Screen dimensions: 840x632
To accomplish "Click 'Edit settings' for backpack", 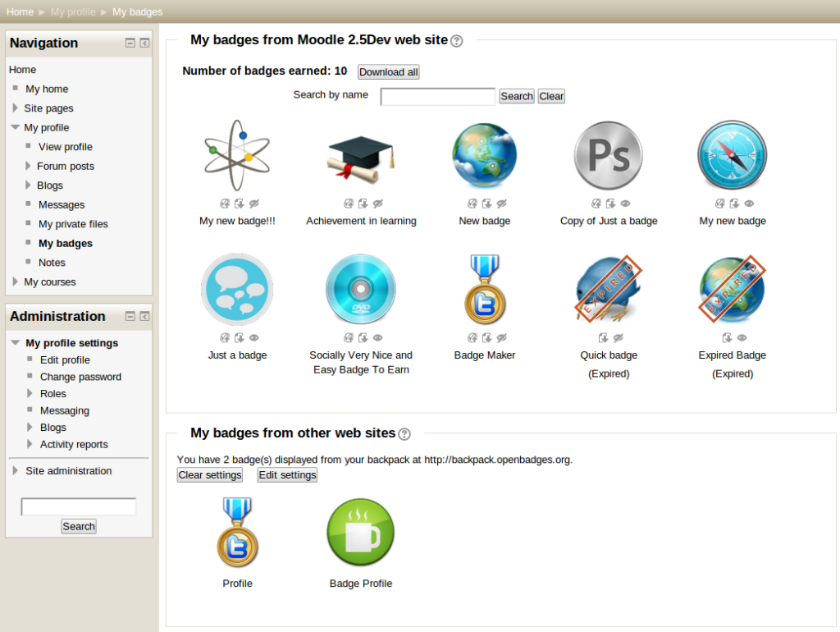I will tap(287, 475).
